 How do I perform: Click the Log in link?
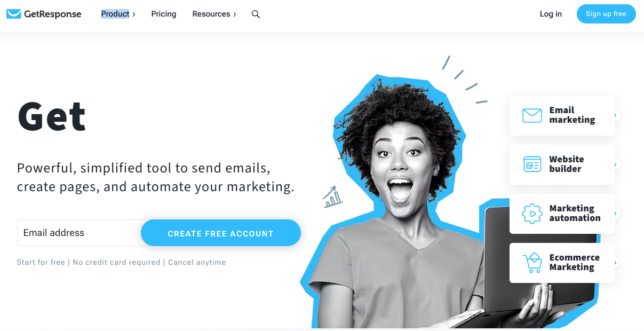pyautogui.click(x=551, y=14)
